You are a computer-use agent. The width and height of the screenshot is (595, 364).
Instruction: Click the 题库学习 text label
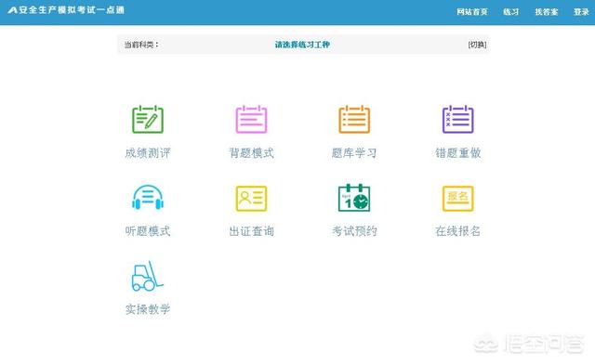click(x=354, y=153)
